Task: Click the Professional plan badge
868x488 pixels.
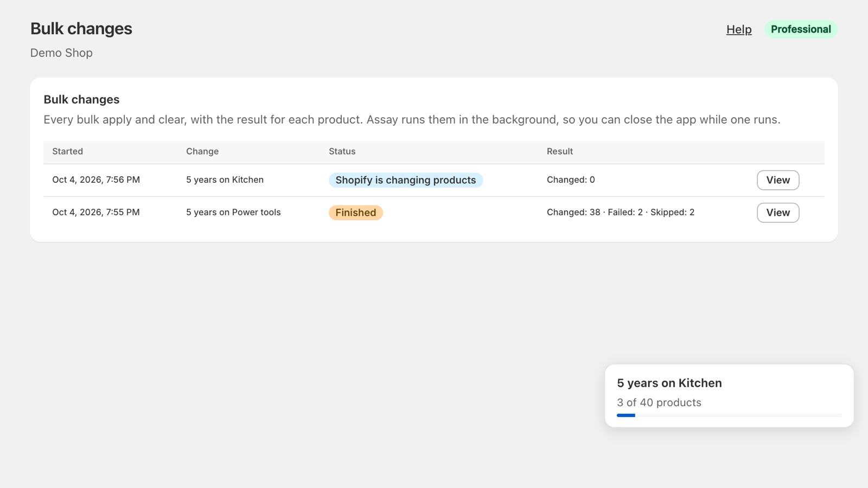Action: click(x=801, y=29)
